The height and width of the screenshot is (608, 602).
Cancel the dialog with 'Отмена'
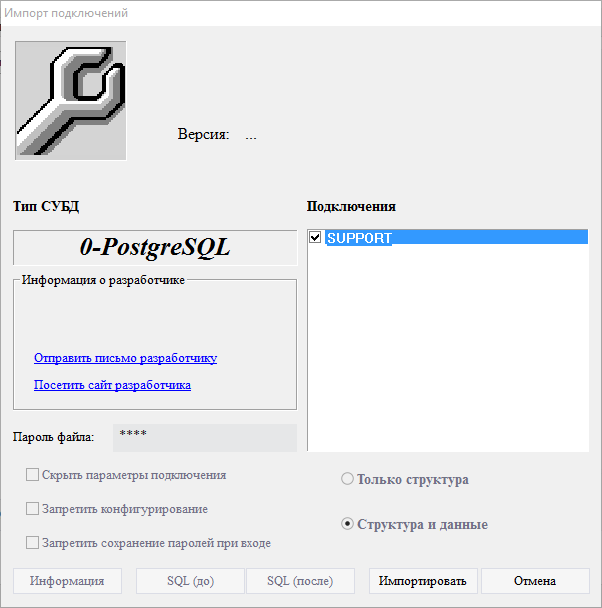(x=535, y=581)
